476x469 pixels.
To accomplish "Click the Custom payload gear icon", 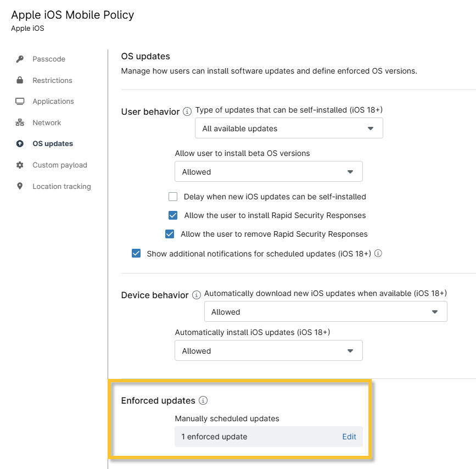I will click(19, 165).
